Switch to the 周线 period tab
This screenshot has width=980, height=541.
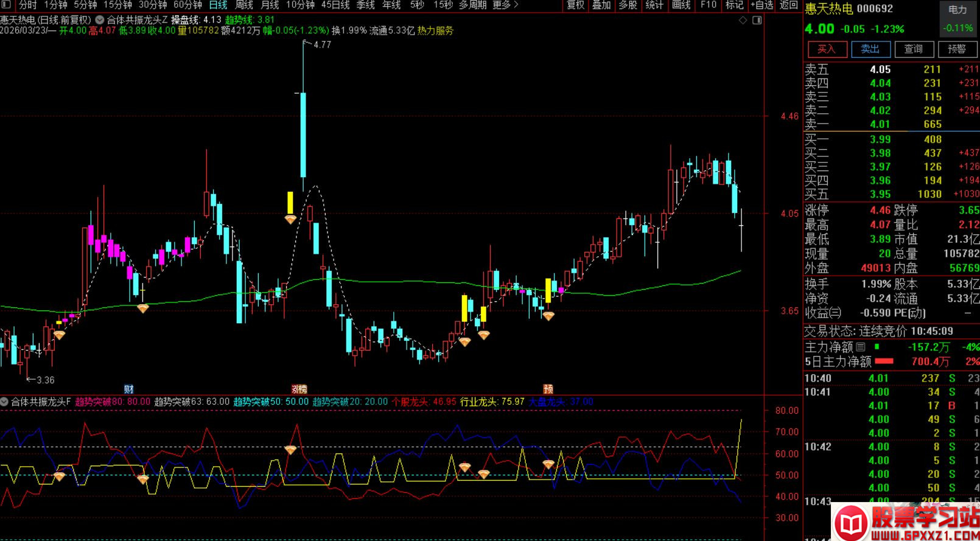(244, 5)
